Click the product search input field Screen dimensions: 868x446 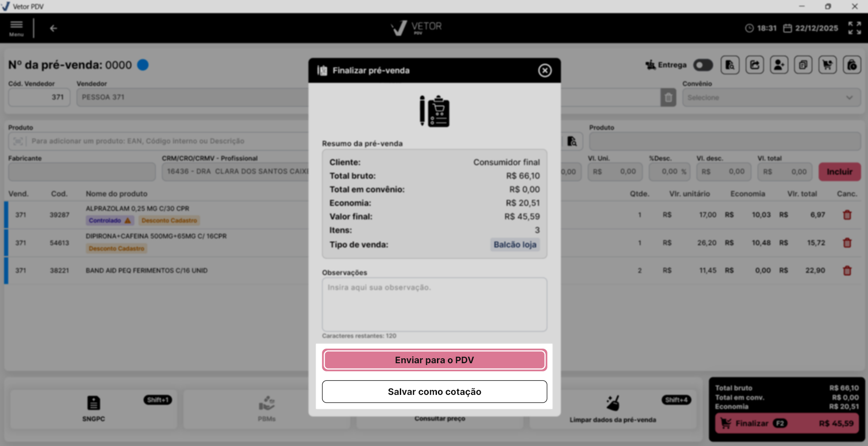coord(158,141)
